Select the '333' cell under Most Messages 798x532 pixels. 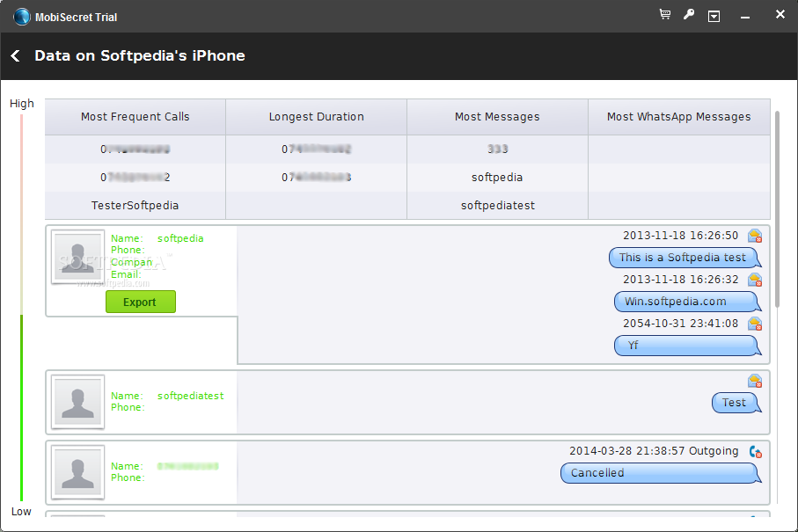[x=497, y=149]
